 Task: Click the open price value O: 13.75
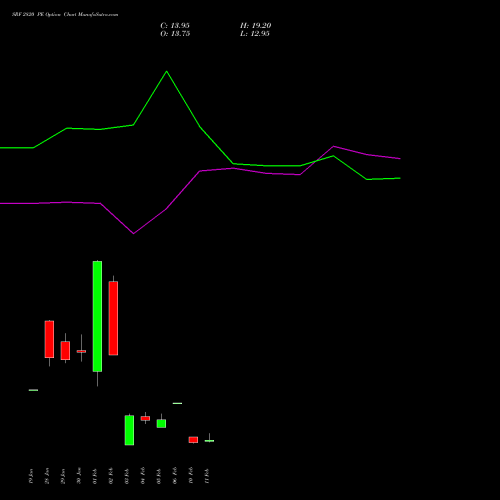click(175, 34)
